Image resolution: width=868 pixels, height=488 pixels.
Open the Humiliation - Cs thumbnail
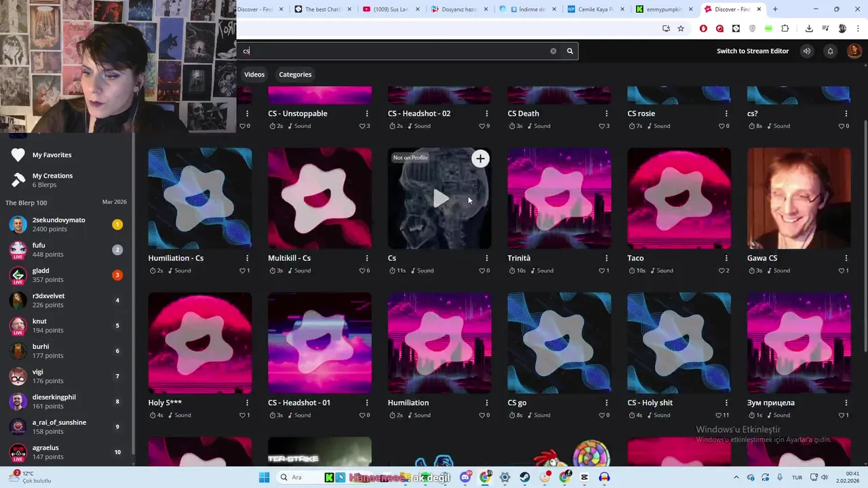tap(200, 198)
